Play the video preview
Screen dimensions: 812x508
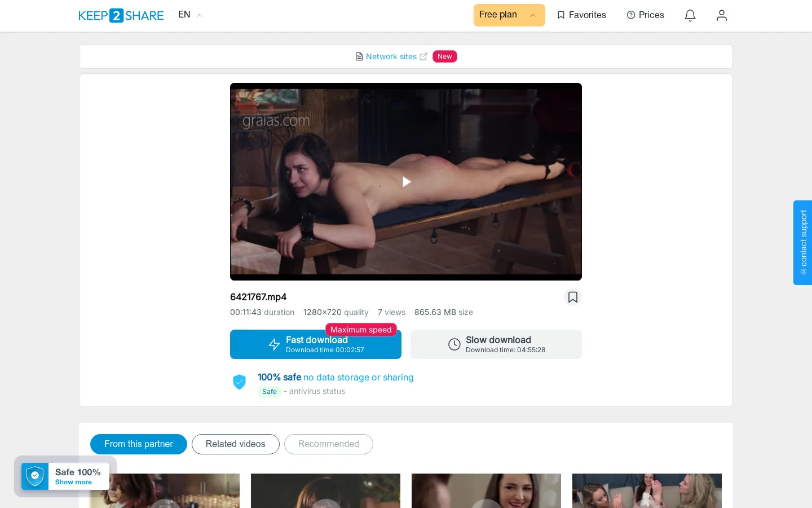(406, 182)
